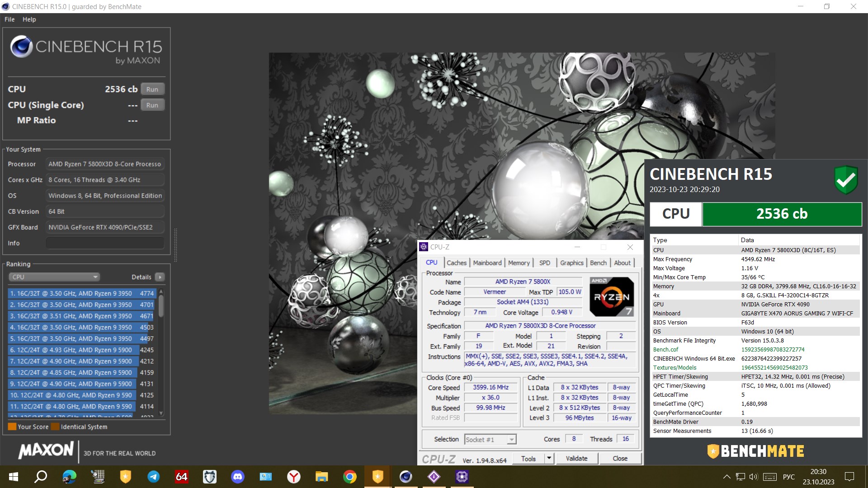Open the Telegram taskbar icon
This screenshot has height=488, width=868.
154,477
